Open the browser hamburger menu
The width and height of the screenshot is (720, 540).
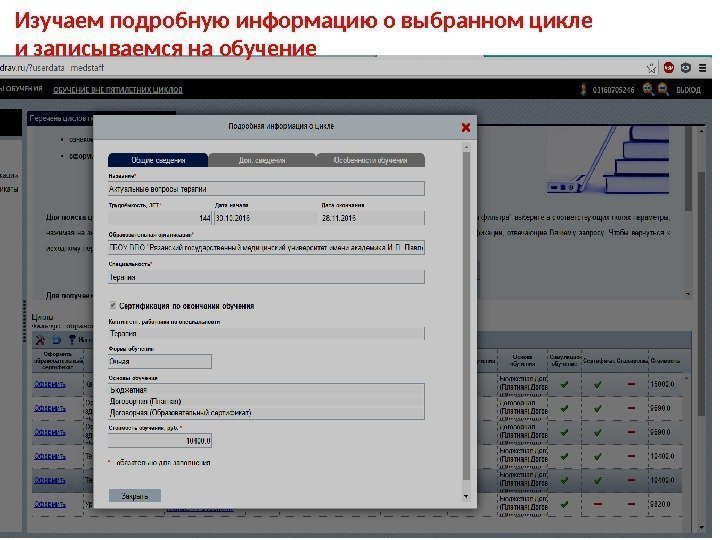tap(702, 68)
